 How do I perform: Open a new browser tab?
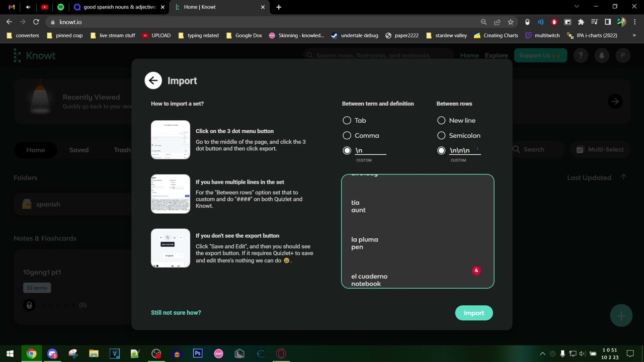(x=279, y=7)
